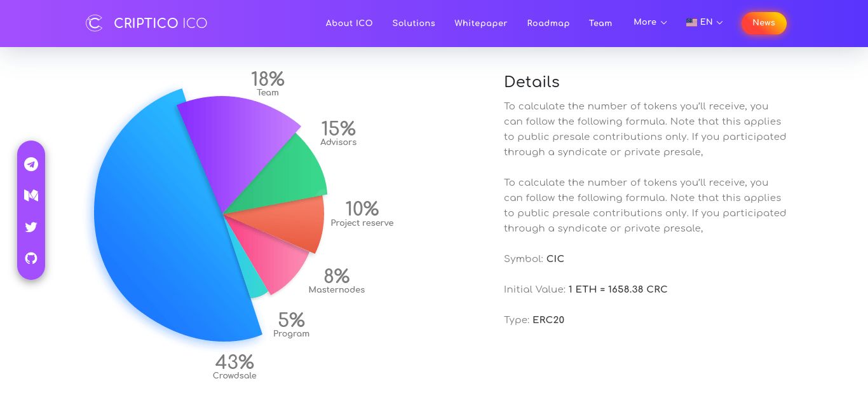Navigate to the Whitepaper page
The width and height of the screenshot is (868, 402).
(480, 24)
